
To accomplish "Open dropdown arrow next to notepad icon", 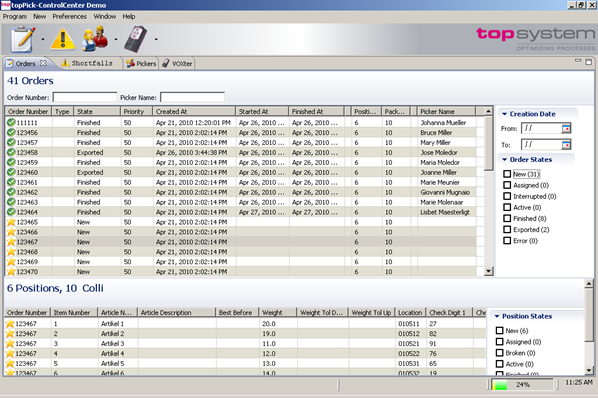I will pos(43,39).
